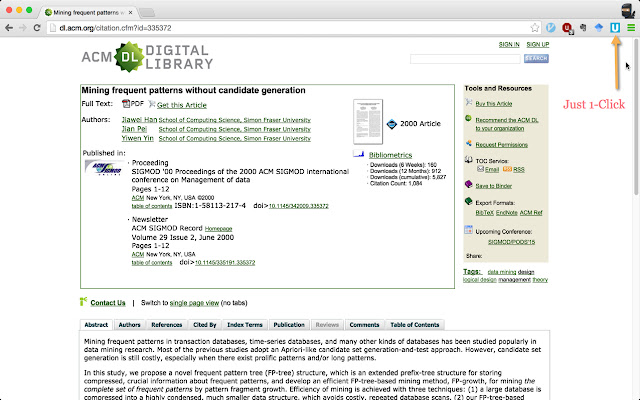Viewport: 640px width, 400px height.
Task: Click the SEARCH button
Action: click(536, 58)
